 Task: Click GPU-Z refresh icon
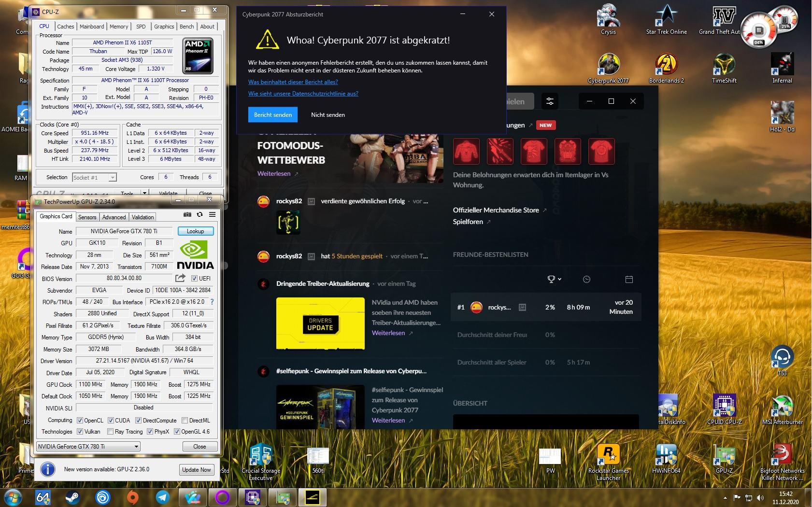click(x=199, y=214)
